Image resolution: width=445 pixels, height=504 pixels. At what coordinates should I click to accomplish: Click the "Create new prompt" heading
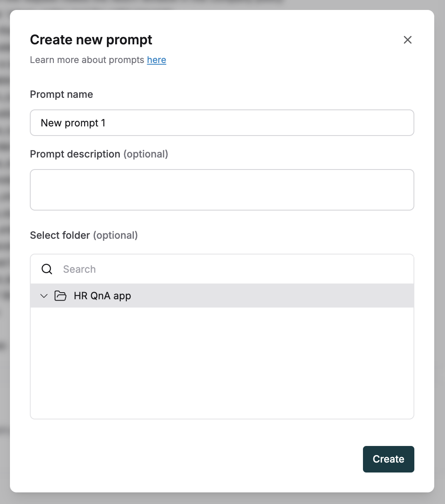[91, 40]
